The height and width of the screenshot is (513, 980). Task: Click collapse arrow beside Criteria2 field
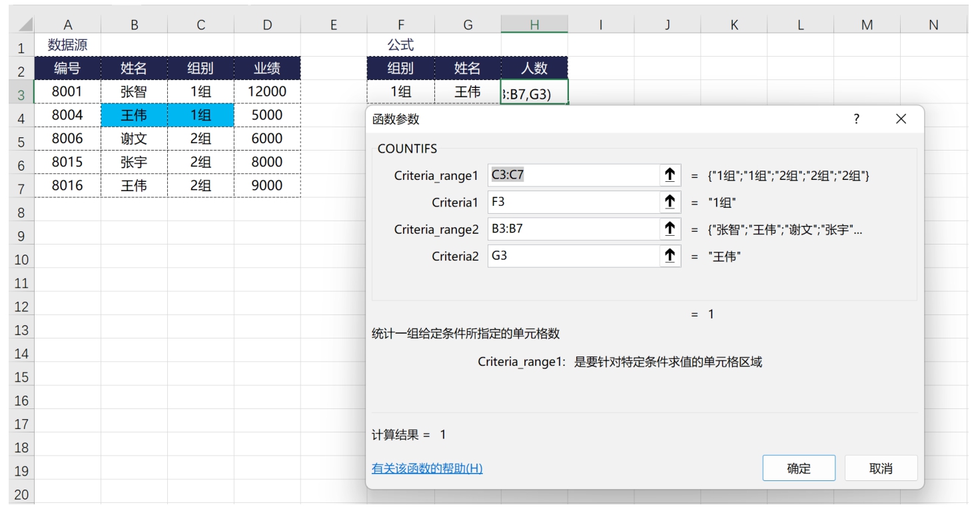coord(670,256)
